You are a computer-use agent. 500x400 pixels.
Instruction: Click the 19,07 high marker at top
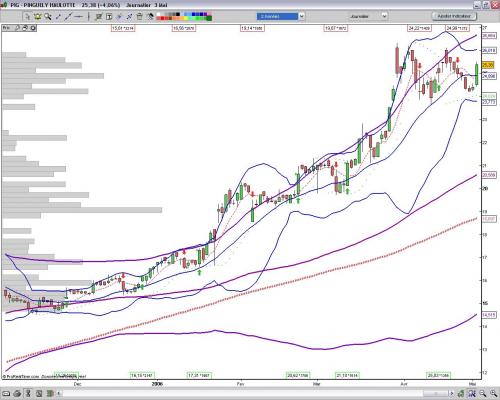[336, 28]
